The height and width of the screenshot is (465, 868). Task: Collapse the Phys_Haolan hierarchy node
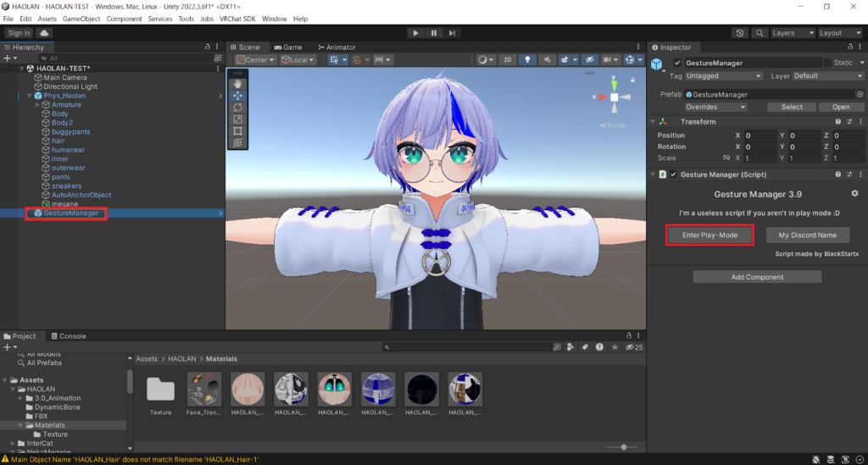coord(30,96)
